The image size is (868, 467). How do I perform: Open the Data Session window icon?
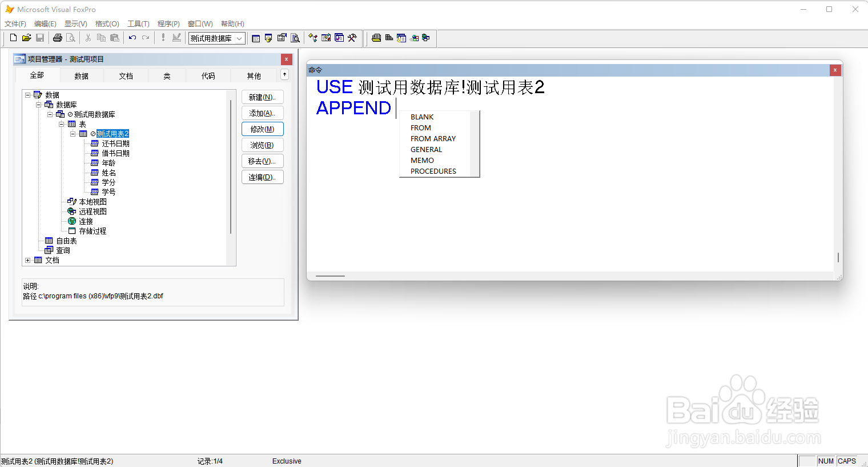(268, 38)
